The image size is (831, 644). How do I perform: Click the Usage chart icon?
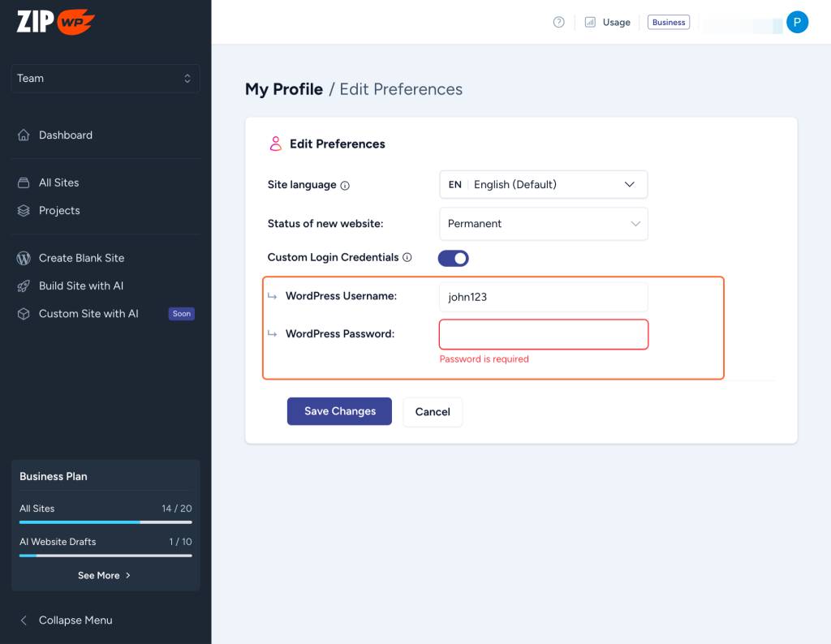[x=592, y=22]
